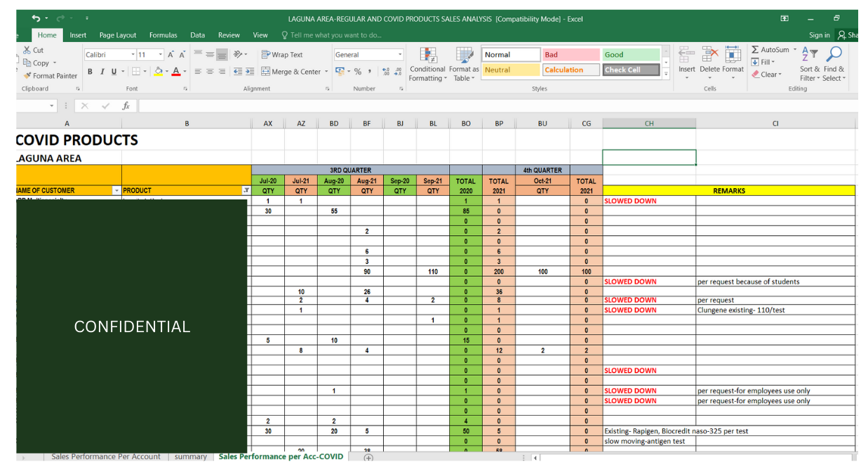This screenshot has width=868, height=474.
Task: Switch to Sales Performance Per Account sheet
Action: [x=106, y=456]
